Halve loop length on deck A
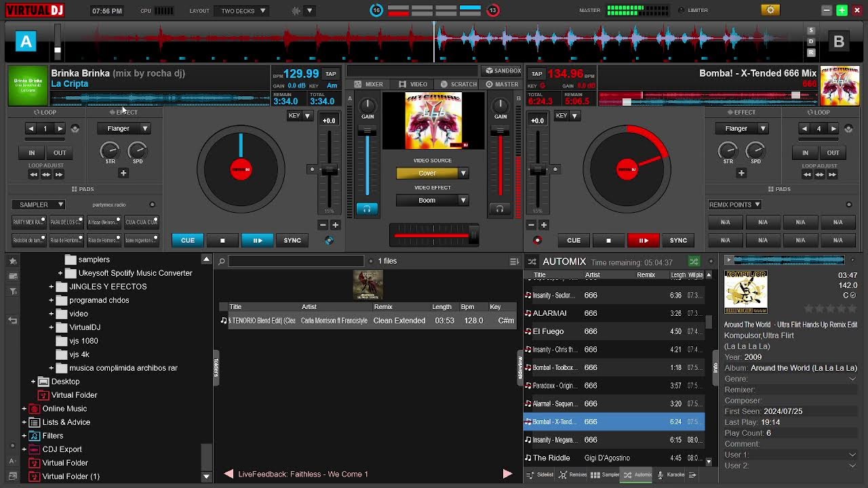This screenshot has height=488, width=868. tap(31, 128)
